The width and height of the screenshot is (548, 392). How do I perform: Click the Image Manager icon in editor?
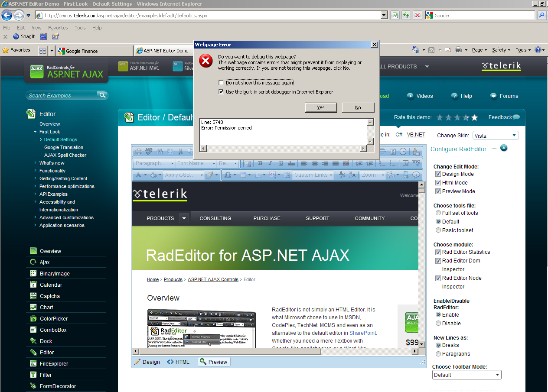point(248,164)
